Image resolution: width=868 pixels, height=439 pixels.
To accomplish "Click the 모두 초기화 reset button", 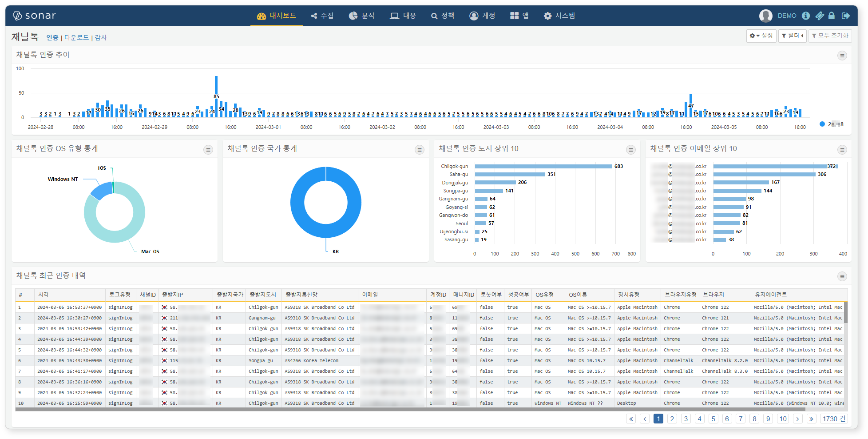I will 830,36.
